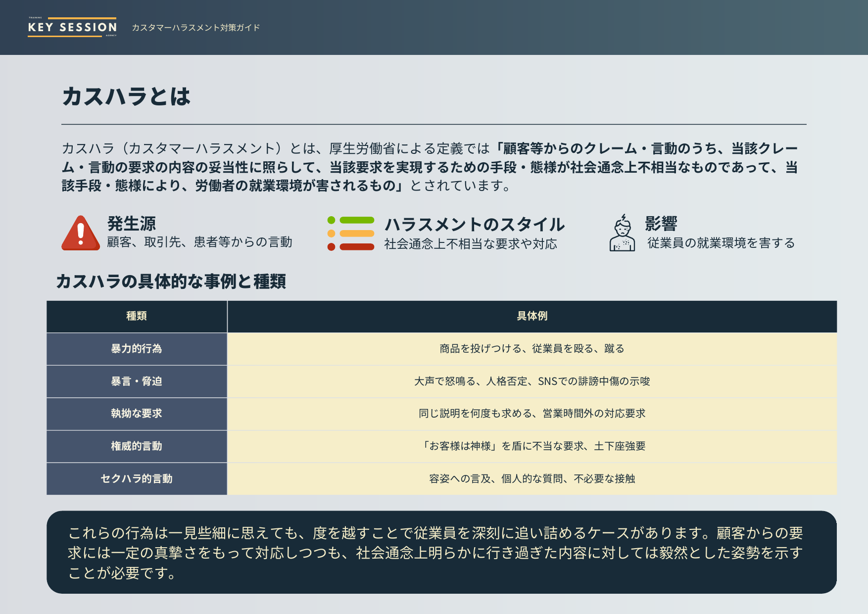This screenshot has width=868, height=614.
Task: Click the 執拗な要求 example text cell
Action: point(531,414)
